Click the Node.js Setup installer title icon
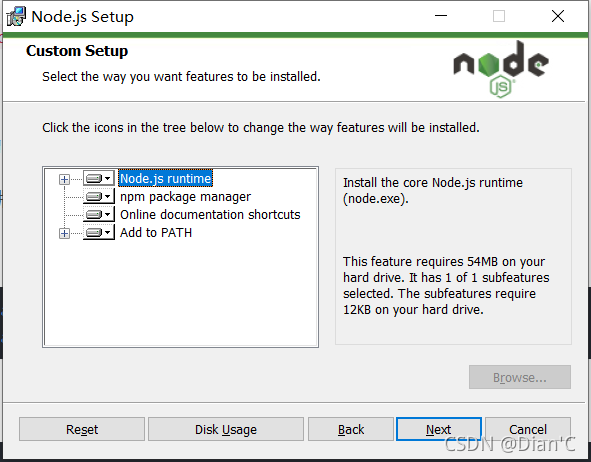591x462 pixels. click(x=16, y=17)
